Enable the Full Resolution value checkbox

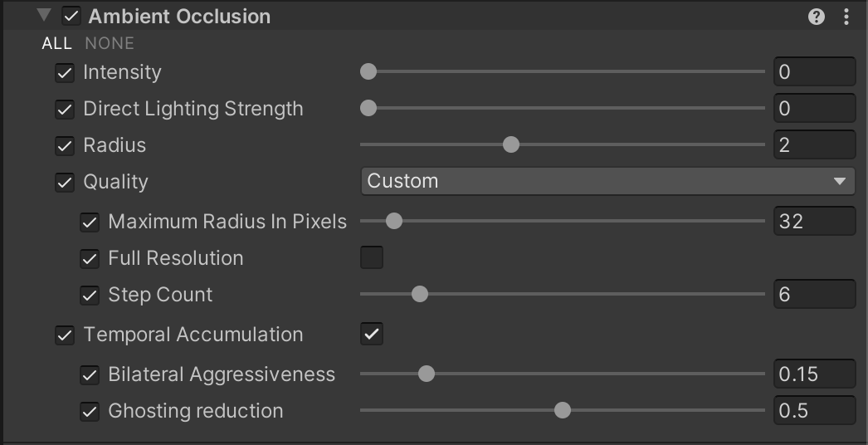coord(372,258)
